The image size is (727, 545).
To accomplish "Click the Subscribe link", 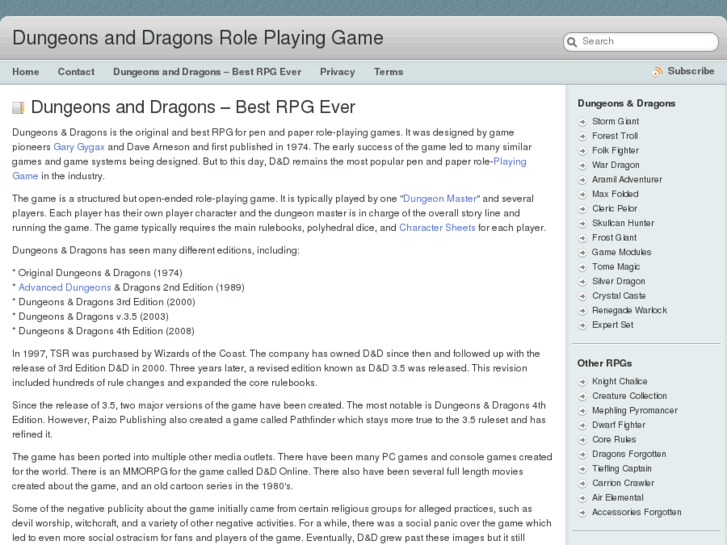I will coord(691,71).
